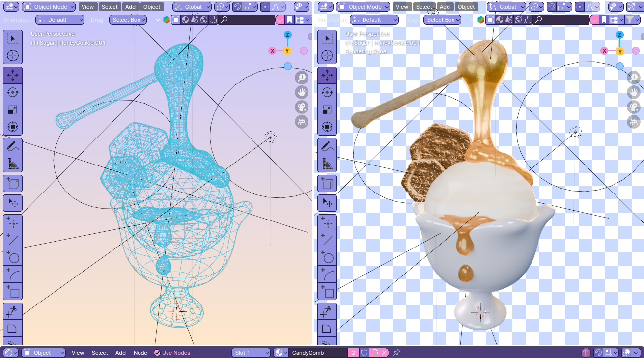Unlink the CandyComb material with the X button
644x358 pixels.
point(384,353)
